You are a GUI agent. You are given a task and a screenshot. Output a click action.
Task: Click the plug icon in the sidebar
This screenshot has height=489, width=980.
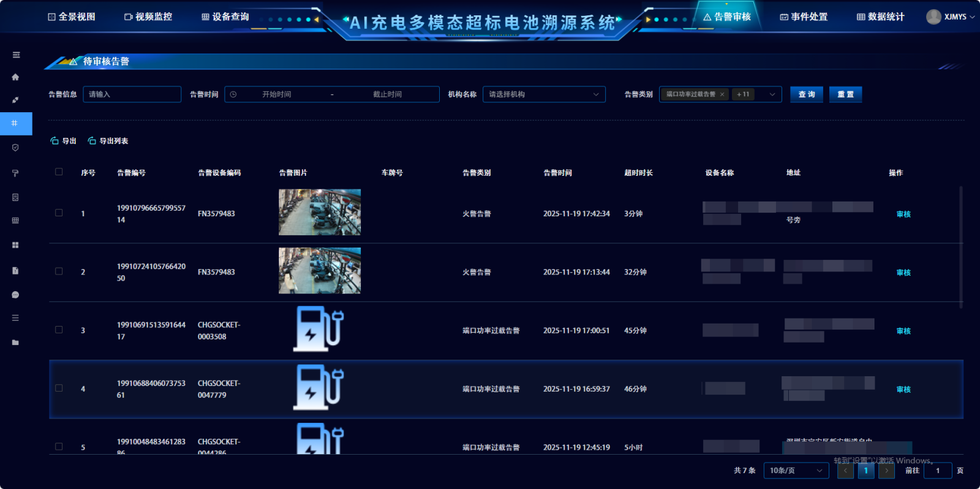click(15, 100)
